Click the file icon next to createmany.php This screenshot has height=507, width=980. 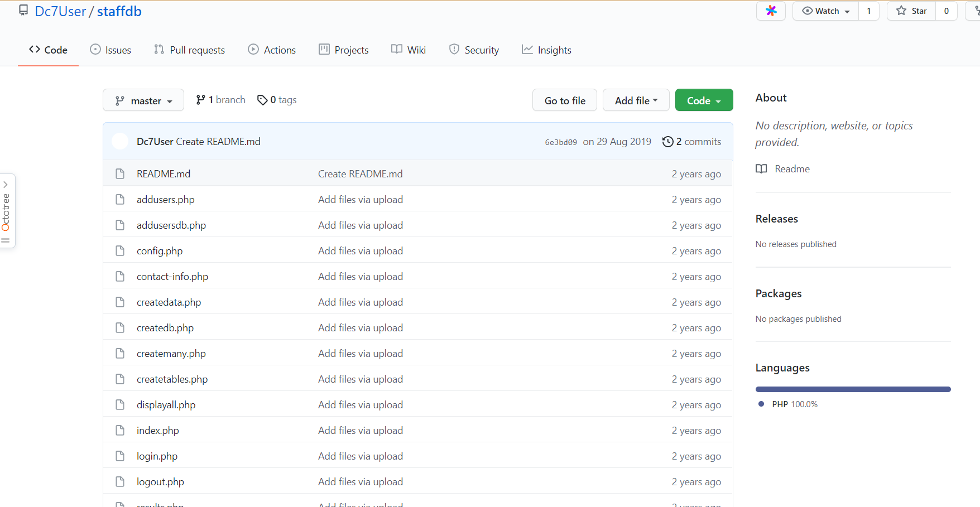[120, 354]
